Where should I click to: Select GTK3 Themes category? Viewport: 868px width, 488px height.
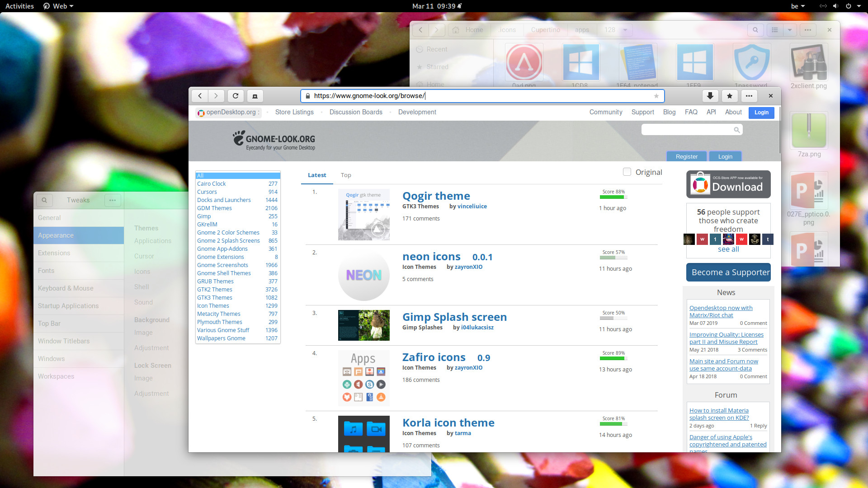pyautogui.click(x=215, y=298)
